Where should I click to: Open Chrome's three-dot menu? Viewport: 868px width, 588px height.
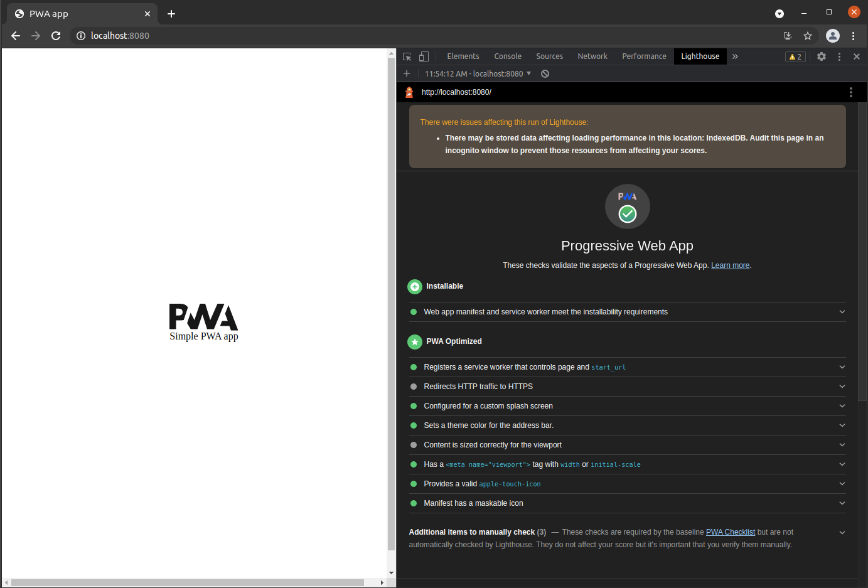[x=854, y=36]
